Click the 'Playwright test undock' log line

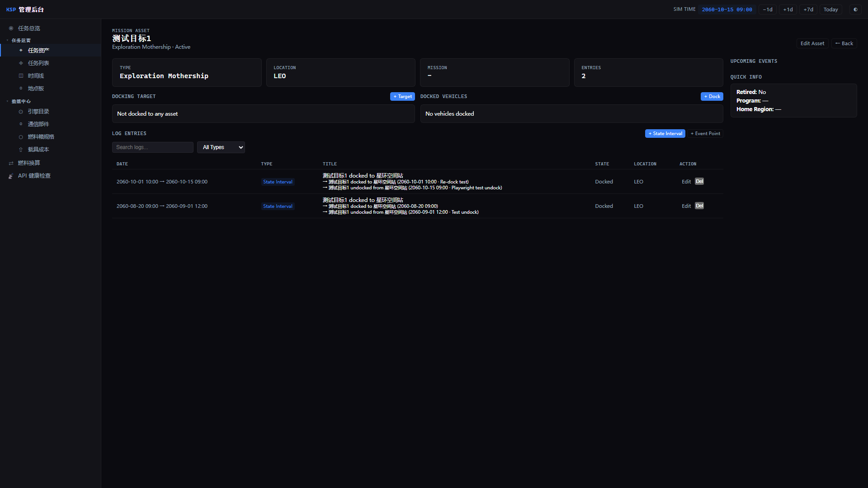(412, 188)
